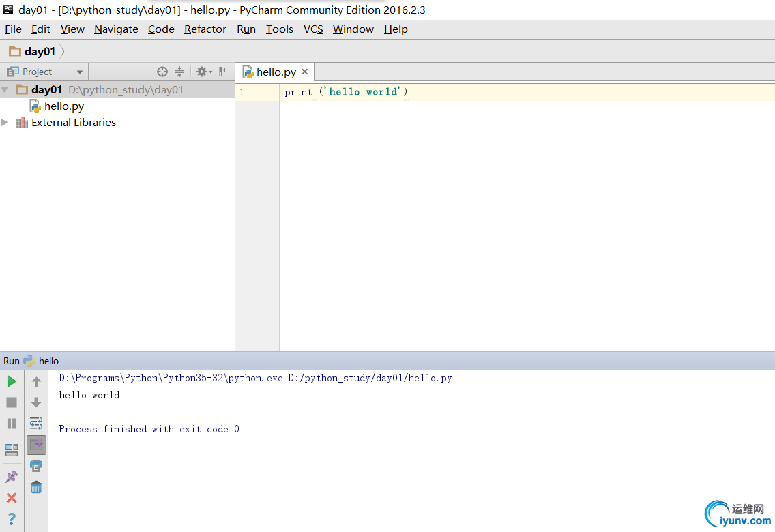Click the 'hello world' console output line
The height and width of the screenshot is (532, 775).
tap(89, 395)
